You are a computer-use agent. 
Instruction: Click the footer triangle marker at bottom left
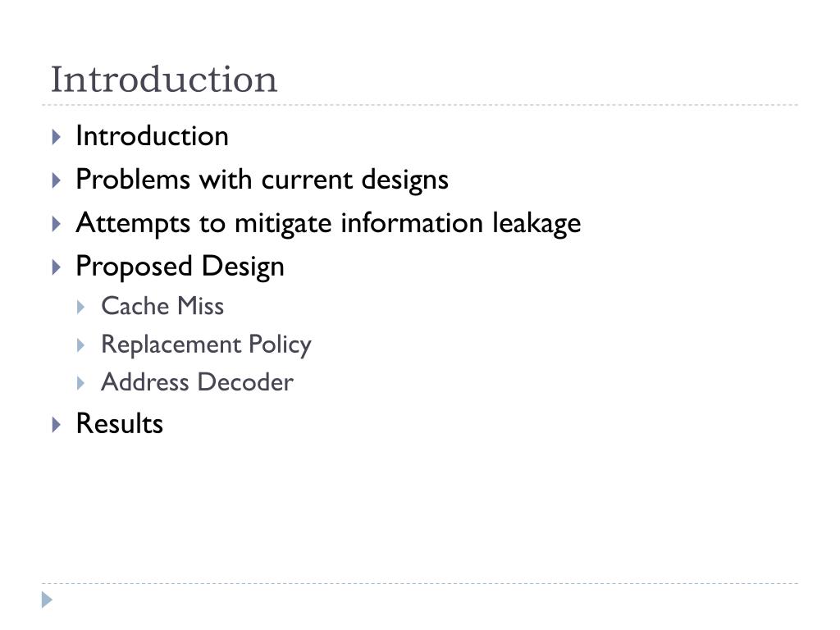47,600
